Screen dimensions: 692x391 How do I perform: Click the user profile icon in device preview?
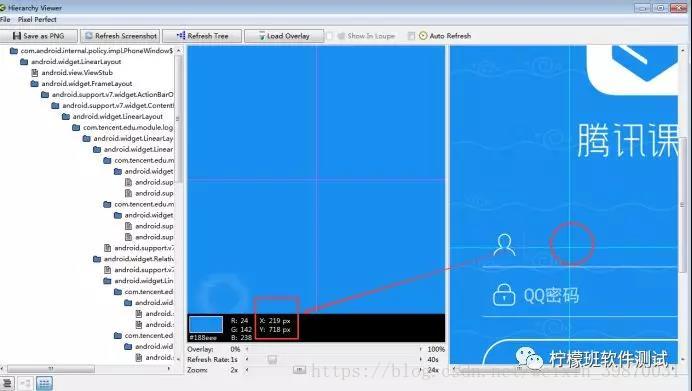(x=504, y=245)
